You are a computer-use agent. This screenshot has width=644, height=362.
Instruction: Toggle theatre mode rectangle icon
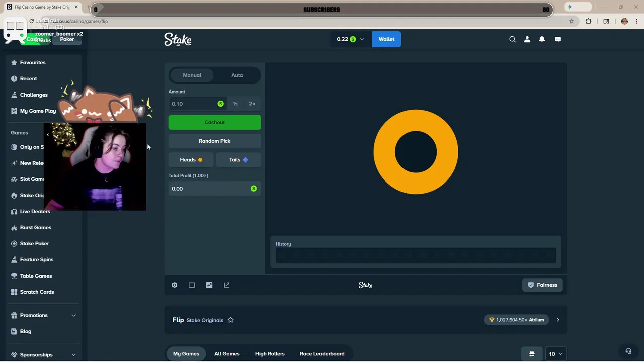point(192,285)
